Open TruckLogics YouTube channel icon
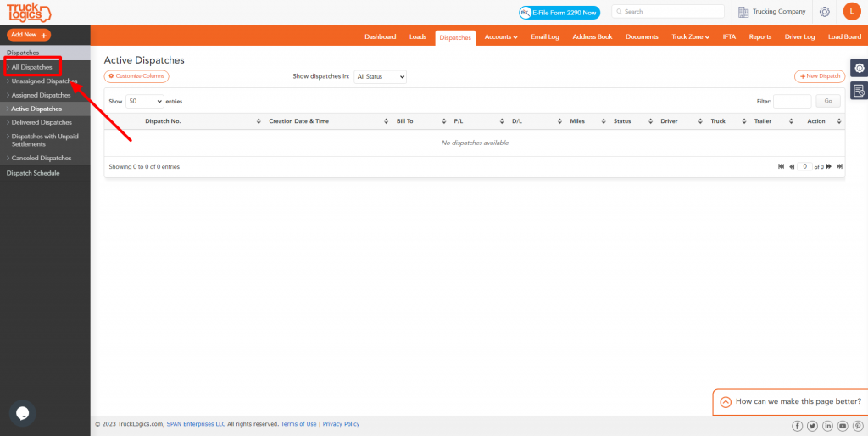The height and width of the screenshot is (436, 868). [843, 426]
